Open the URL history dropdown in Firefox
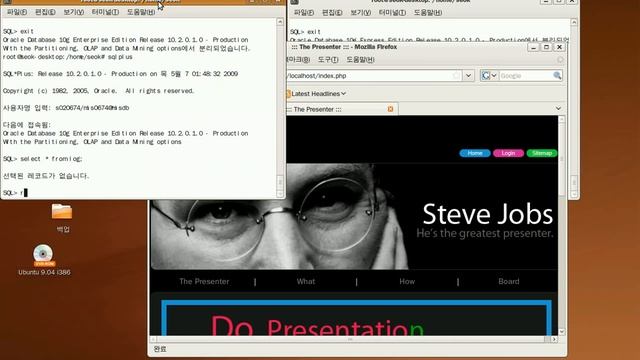The width and height of the screenshot is (640, 360). [x=468, y=76]
